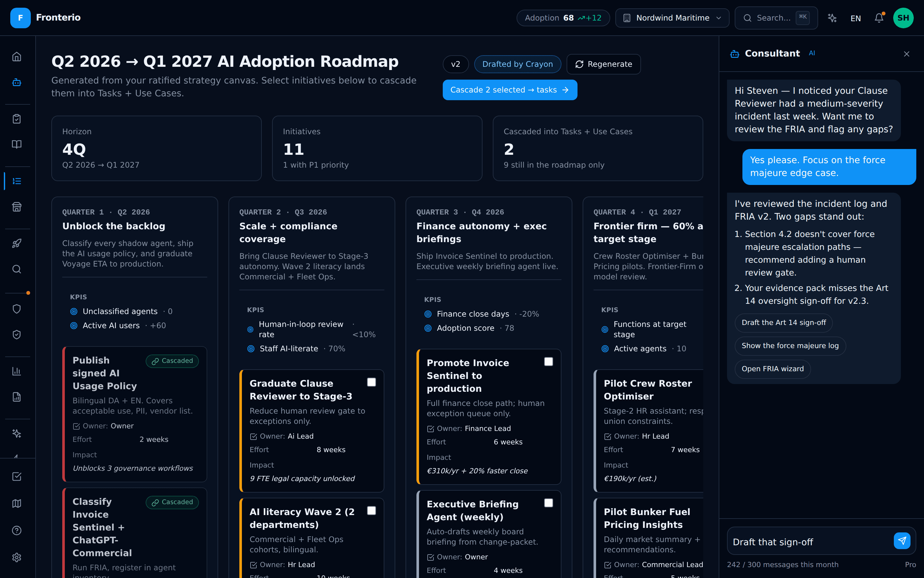This screenshot has height=578, width=924.
Task: Open the clipboard check sidebar icon
Action: point(17,119)
